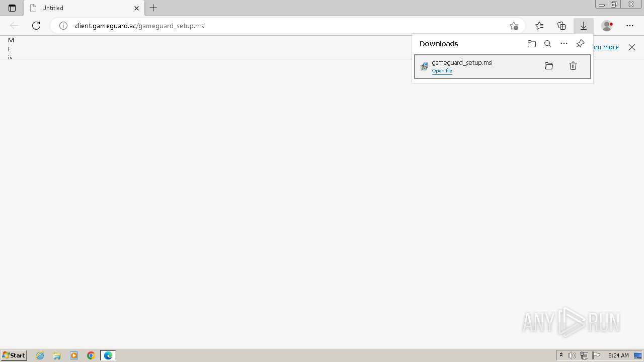Click the Learn more link

pos(606,47)
